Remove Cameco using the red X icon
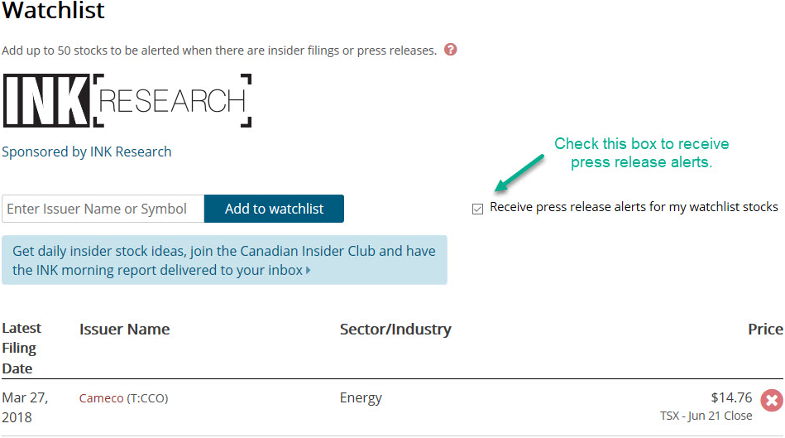 point(772,400)
